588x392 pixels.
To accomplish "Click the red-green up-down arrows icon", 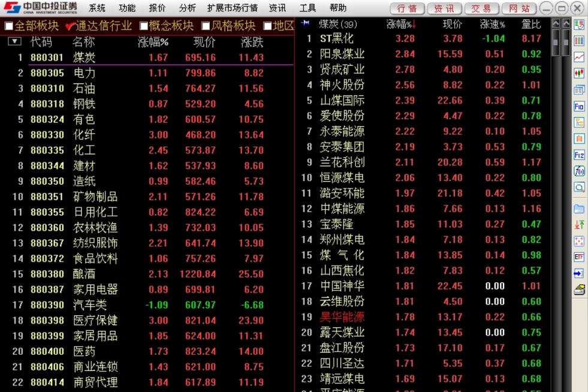I will (579, 225).
